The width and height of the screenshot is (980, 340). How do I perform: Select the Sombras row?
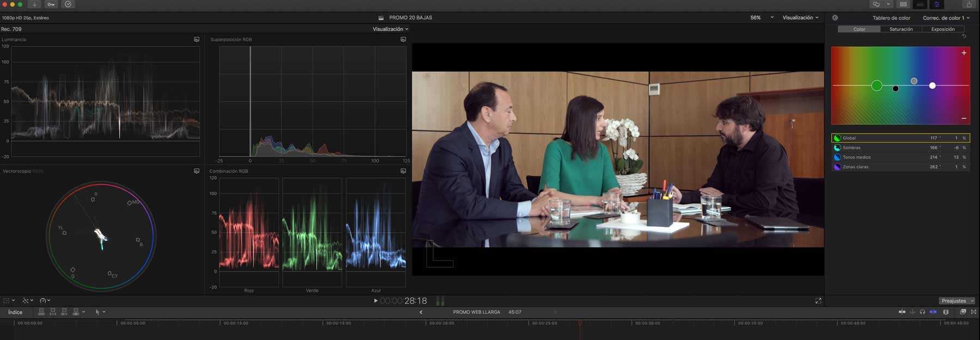pos(901,148)
